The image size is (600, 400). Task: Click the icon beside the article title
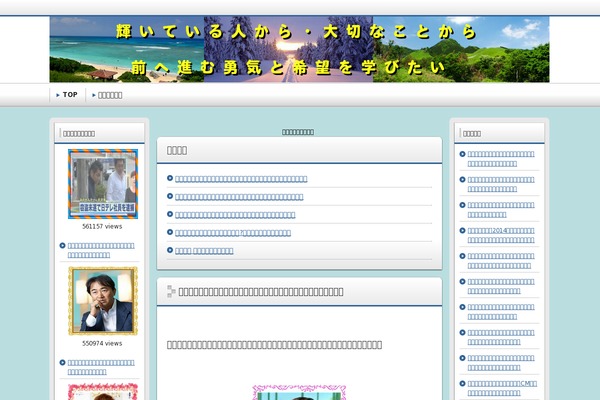click(171, 291)
